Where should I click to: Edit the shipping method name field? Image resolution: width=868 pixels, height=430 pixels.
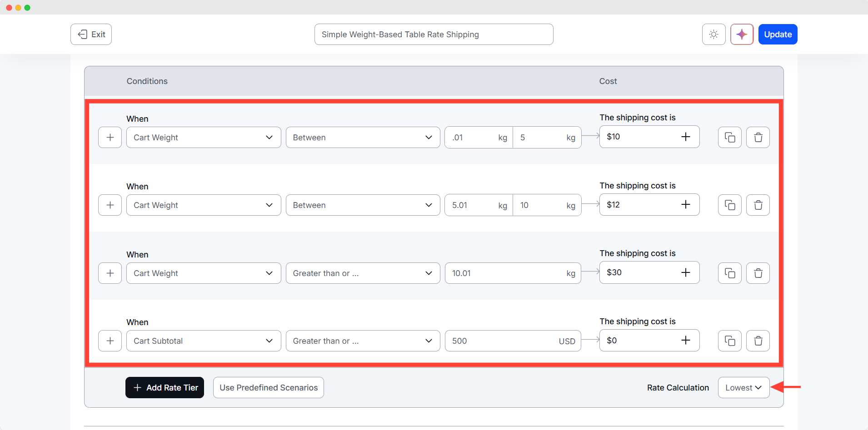pos(433,34)
